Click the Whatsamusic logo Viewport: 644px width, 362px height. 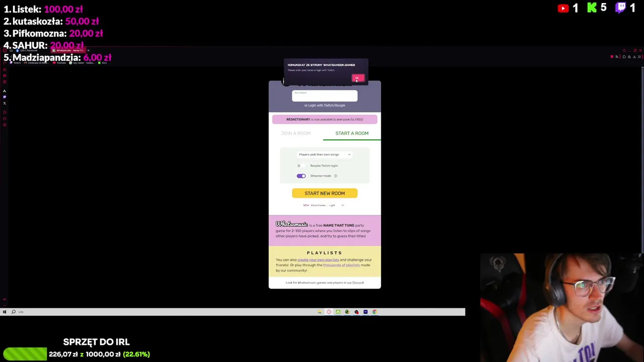coord(291,224)
